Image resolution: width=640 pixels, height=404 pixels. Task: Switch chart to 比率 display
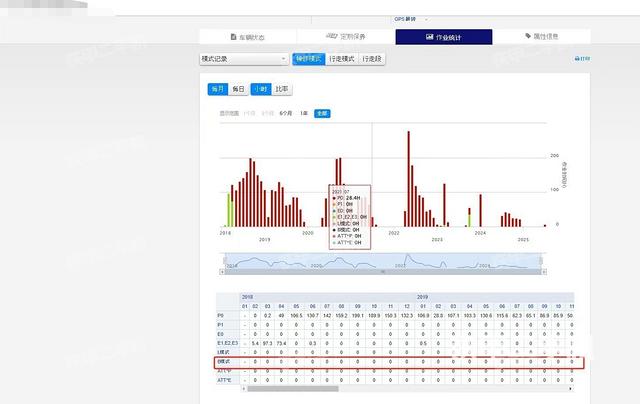[x=283, y=89]
